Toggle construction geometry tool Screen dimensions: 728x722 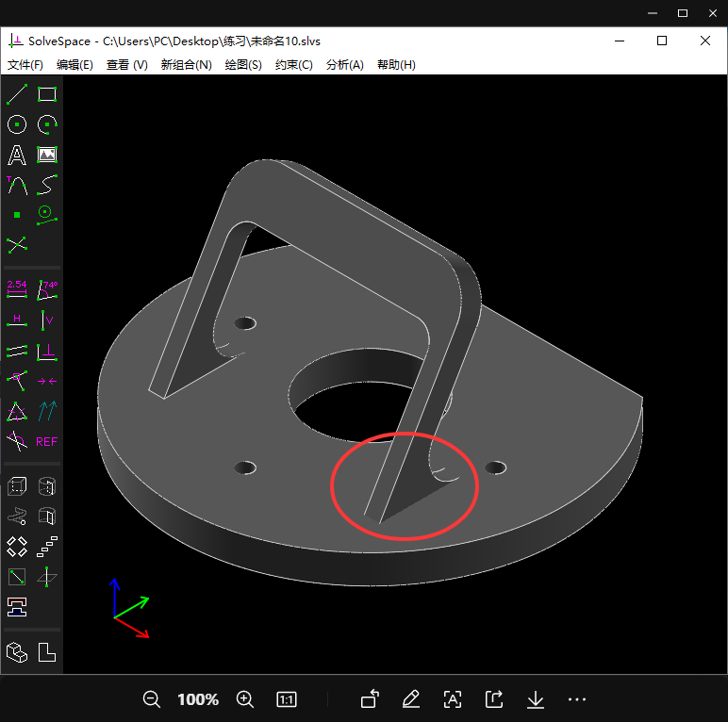17,245
